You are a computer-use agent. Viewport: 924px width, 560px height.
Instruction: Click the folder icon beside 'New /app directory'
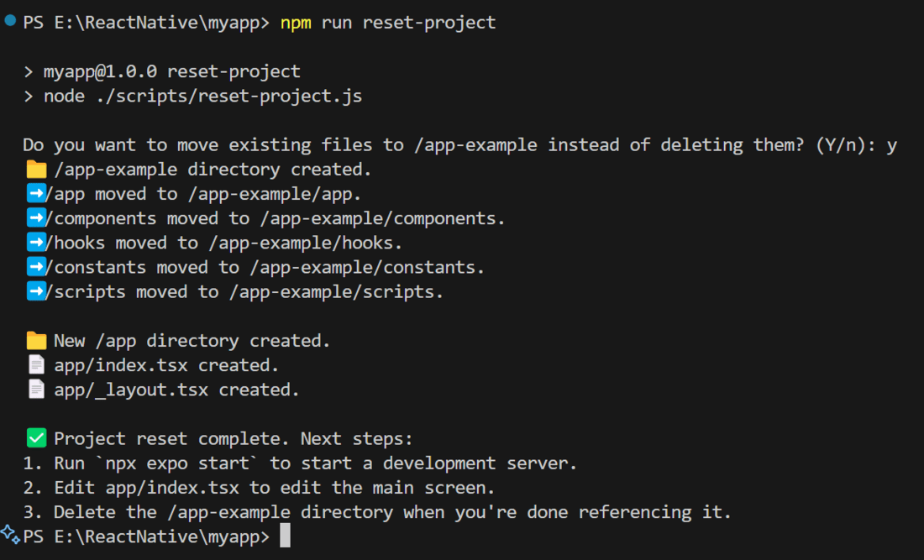pyautogui.click(x=36, y=341)
